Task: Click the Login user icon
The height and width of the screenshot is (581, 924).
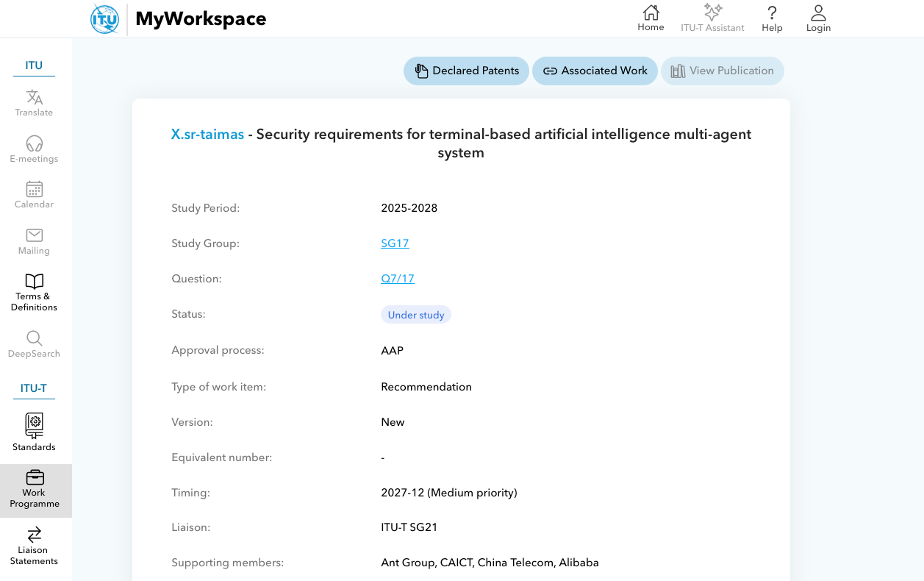Action: point(818,13)
